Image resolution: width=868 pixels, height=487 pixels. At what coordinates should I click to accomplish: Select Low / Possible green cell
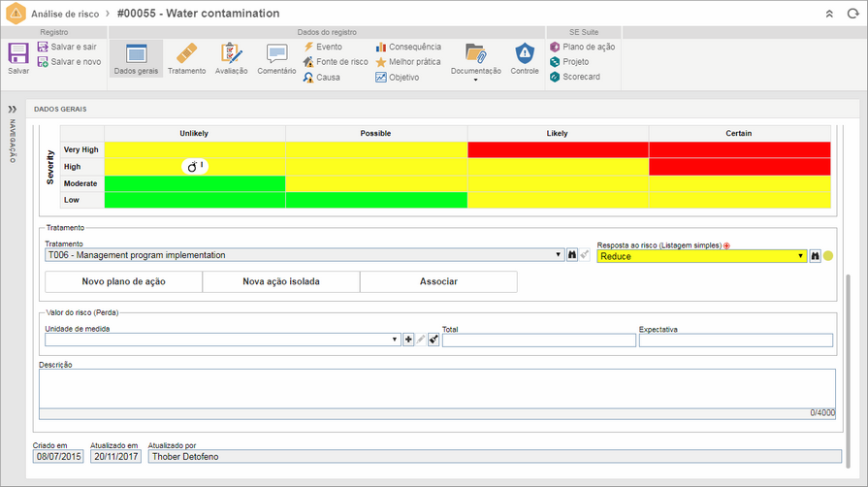(x=376, y=200)
